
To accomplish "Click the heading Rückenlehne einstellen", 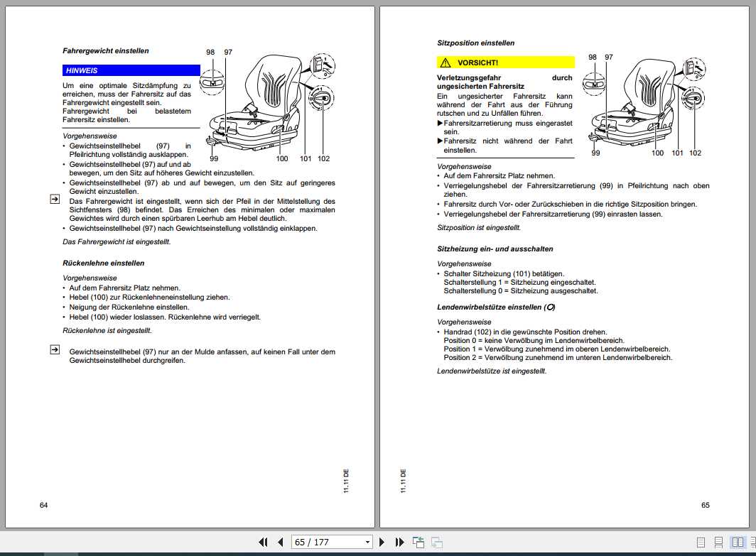I will 103,263.
